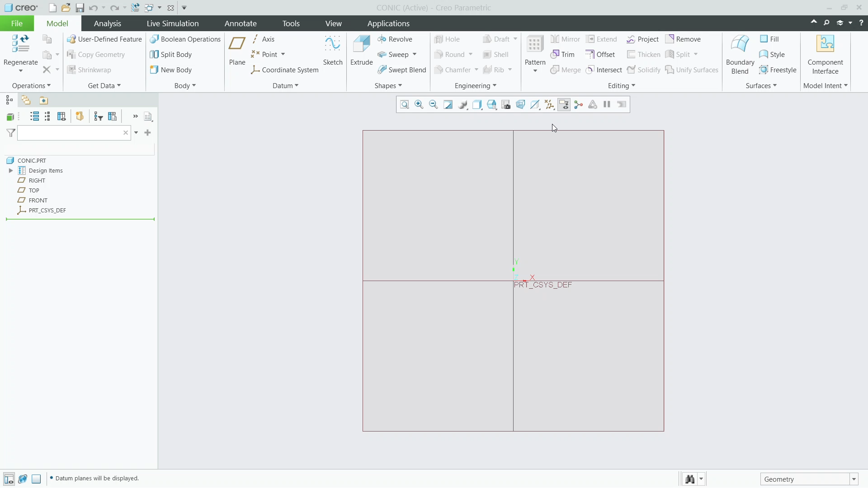Click the Repaint icon
This screenshot has height=488, width=868.
point(448,105)
